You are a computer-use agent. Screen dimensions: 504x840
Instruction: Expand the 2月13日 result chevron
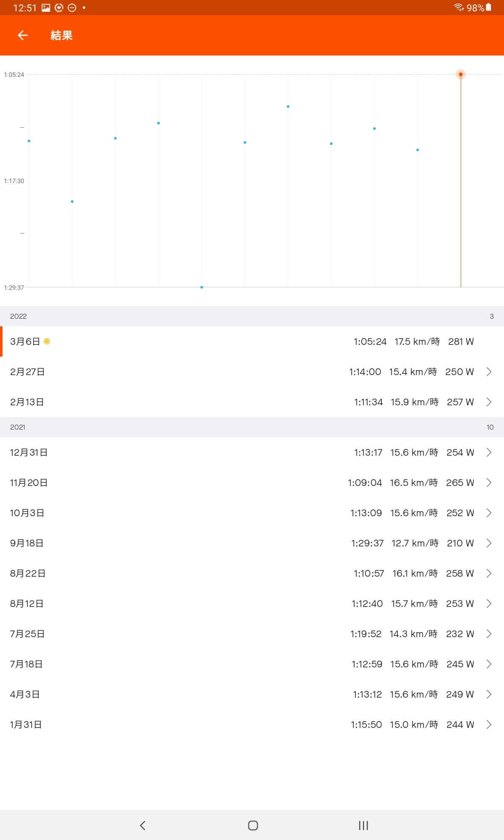coord(489,402)
